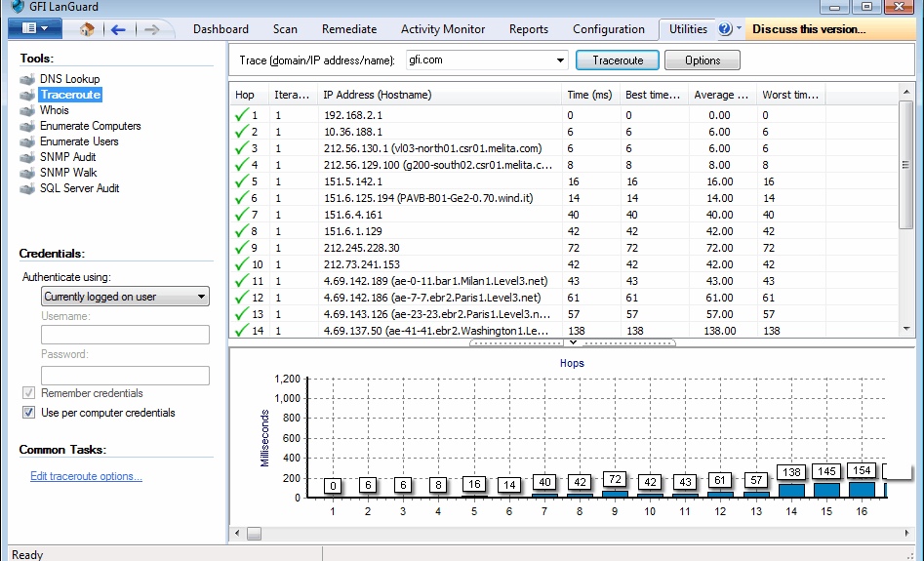Switch to the Dashboard tab
The image size is (924, 561).
tap(221, 29)
